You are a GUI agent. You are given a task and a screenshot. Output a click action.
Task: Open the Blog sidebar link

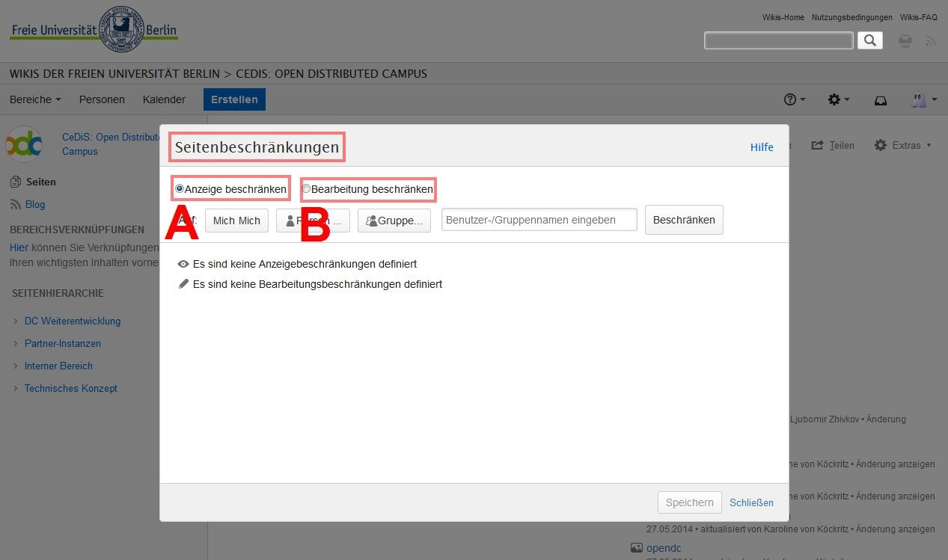pos(35,204)
